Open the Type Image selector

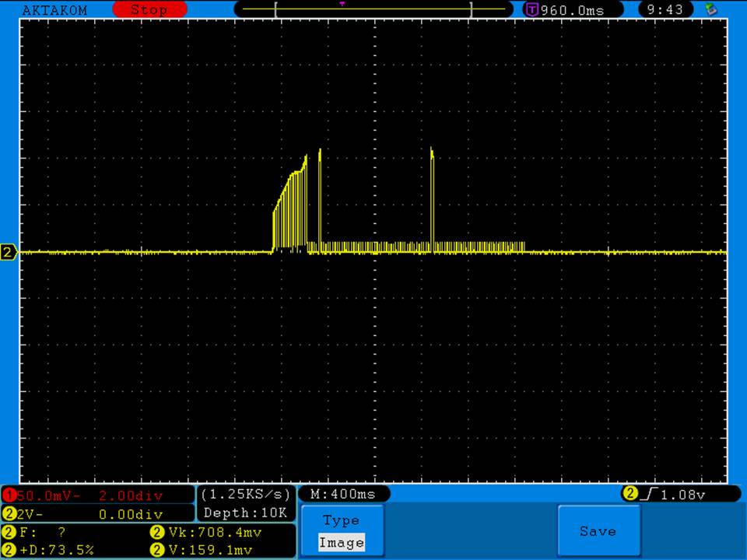[342, 530]
